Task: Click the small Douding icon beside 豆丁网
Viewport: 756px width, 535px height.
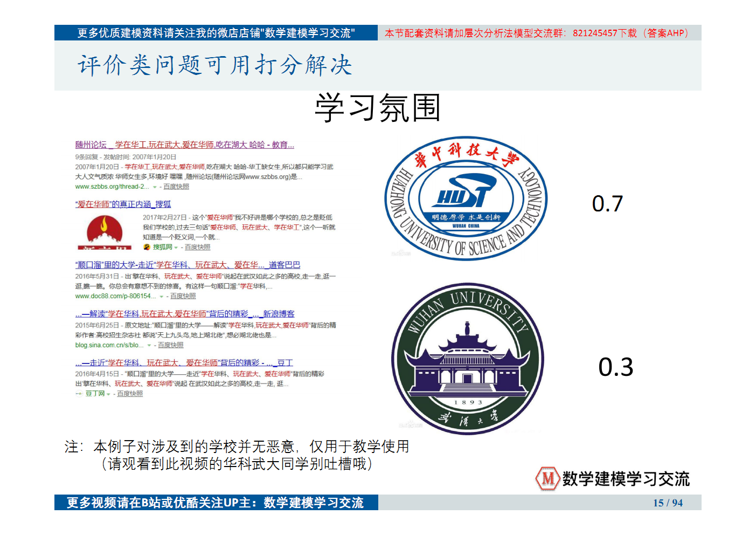Action: point(79,394)
